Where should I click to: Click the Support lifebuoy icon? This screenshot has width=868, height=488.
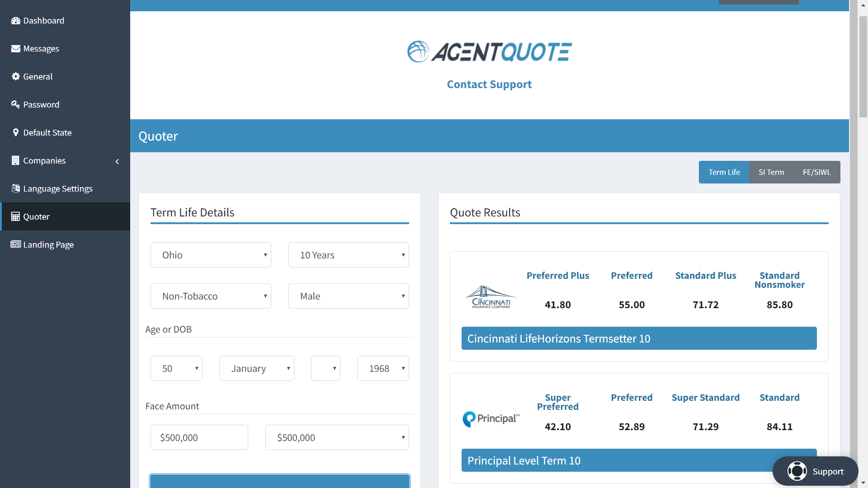(x=797, y=471)
